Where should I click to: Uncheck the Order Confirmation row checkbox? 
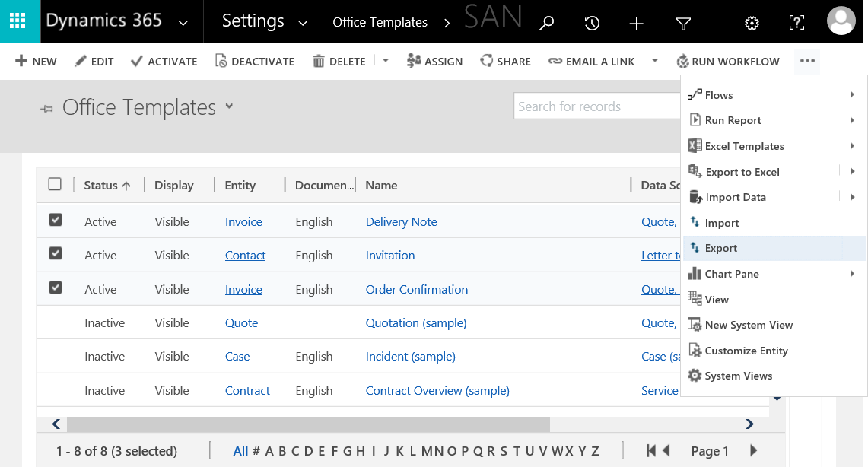[x=56, y=288]
